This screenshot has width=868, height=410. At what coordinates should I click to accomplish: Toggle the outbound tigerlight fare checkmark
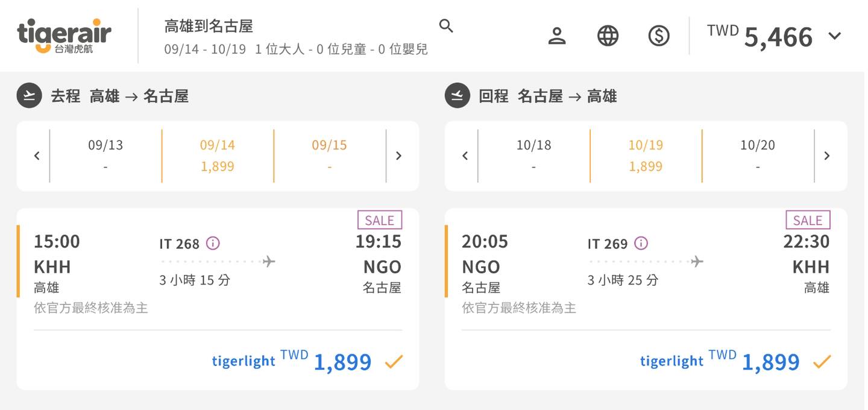394,361
